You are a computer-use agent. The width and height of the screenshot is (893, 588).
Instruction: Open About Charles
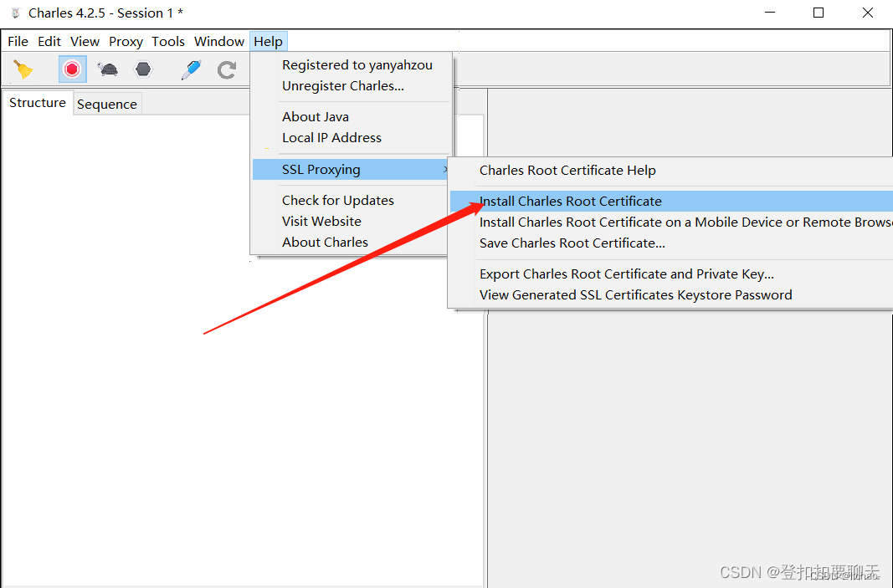point(352,243)
